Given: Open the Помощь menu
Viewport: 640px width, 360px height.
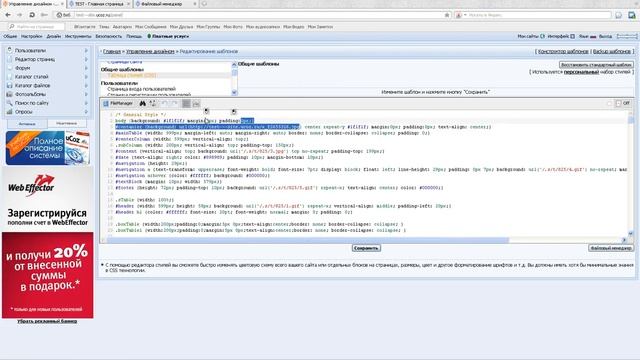Looking at the screenshot, I should coord(134,36).
